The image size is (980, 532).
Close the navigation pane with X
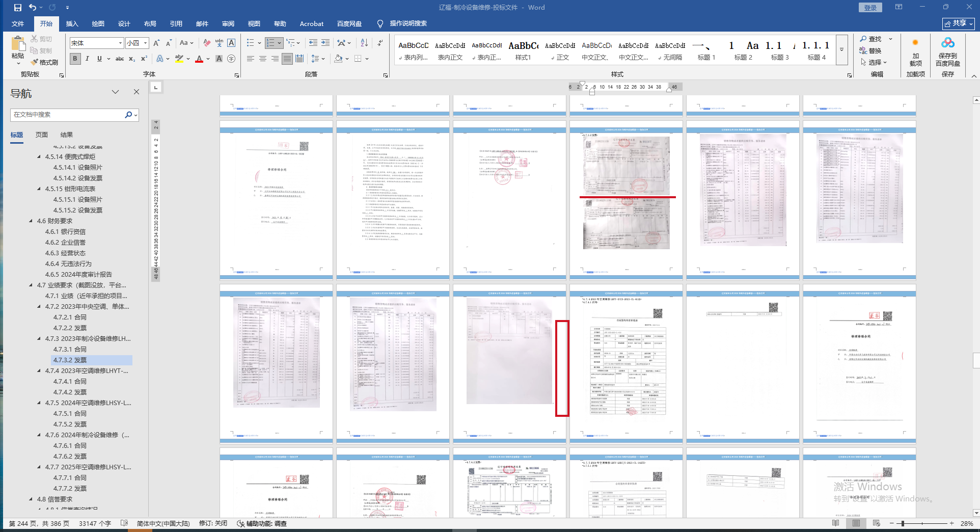tap(137, 92)
